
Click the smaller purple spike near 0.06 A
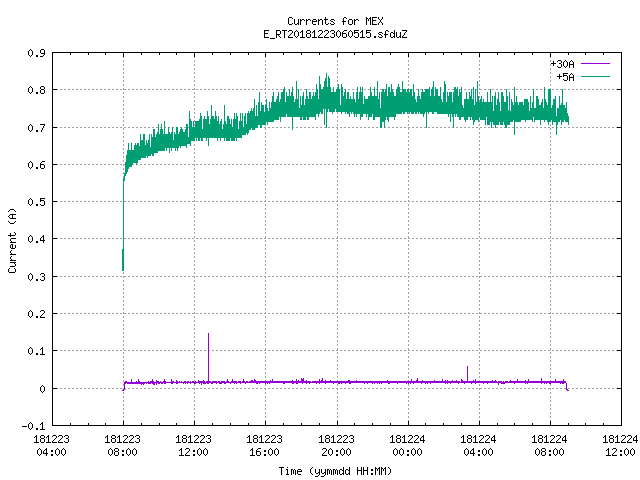pos(467,373)
